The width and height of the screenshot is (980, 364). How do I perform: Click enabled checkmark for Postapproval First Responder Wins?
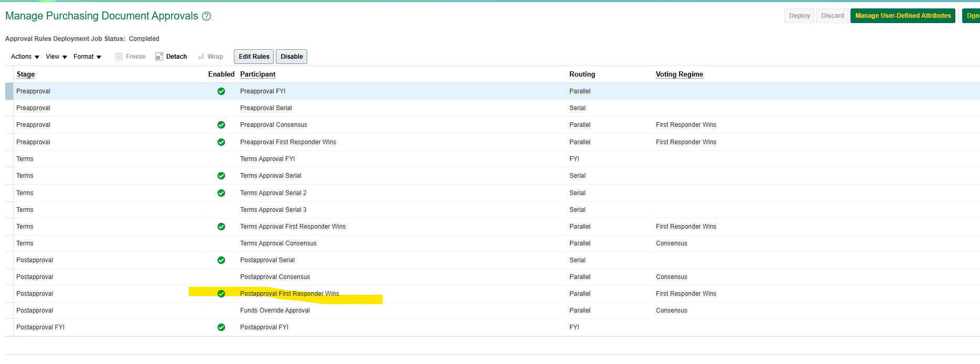click(x=221, y=294)
